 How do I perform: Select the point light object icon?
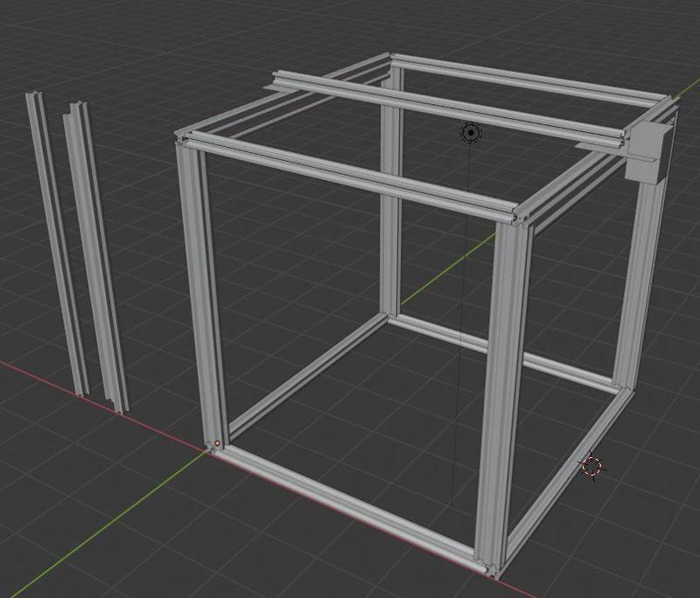tap(471, 132)
